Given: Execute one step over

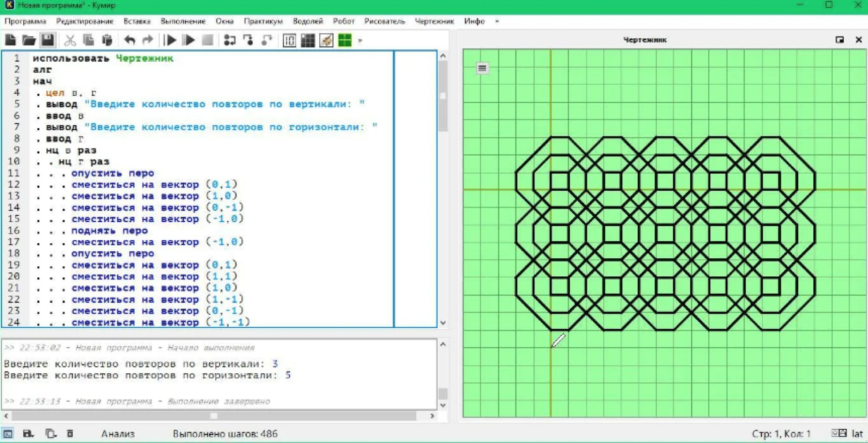Looking at the screenshot, I should pyautogui.click(x=229, y=41).
